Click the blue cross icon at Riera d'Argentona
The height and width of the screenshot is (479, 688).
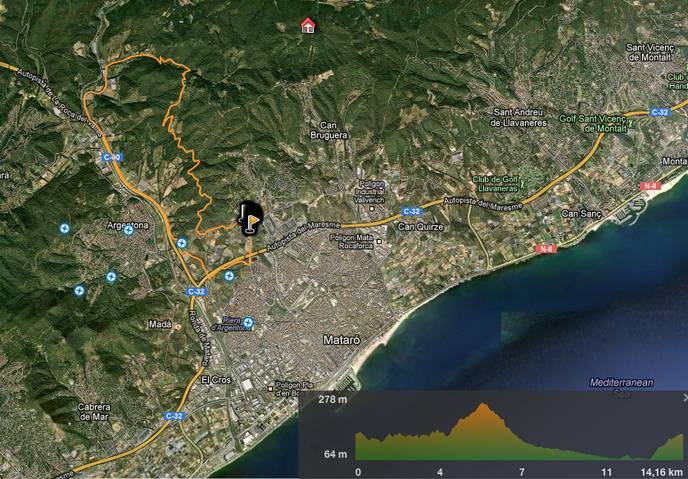(x=248, y=321)
